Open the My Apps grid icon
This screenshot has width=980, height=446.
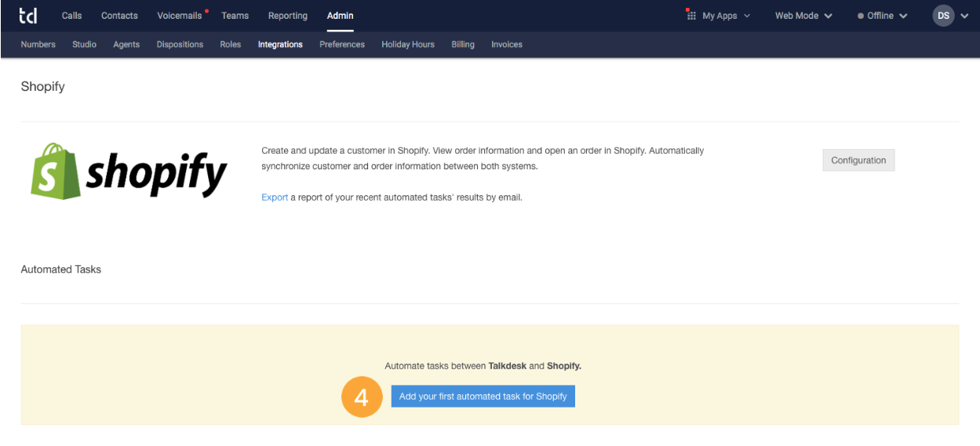tap(691, 15)
